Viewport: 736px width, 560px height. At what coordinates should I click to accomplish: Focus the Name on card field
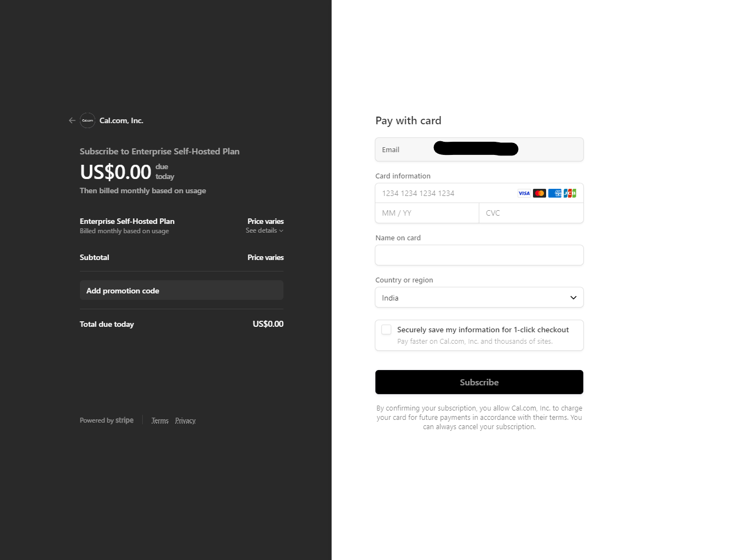[x=479, y=255]
